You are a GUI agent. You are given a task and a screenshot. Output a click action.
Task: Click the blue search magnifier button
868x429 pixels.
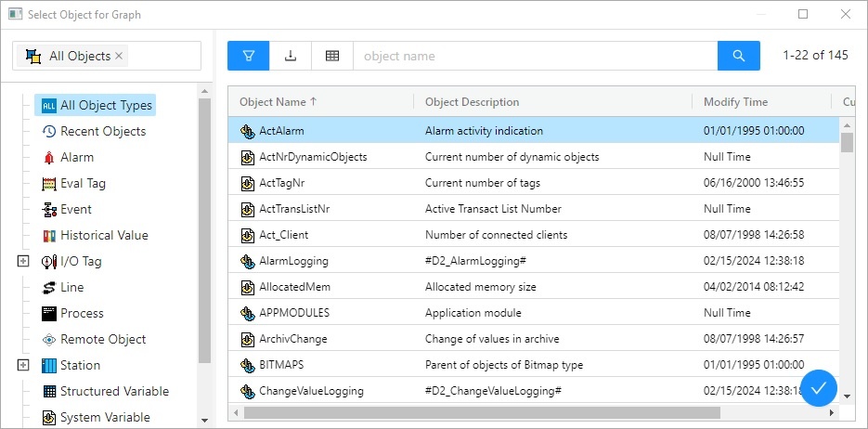[739, 56]
